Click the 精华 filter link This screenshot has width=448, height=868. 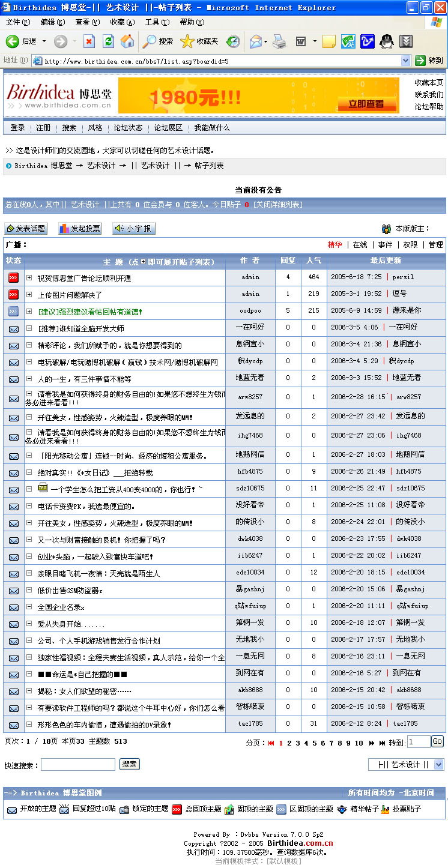[x=334, y=245]
